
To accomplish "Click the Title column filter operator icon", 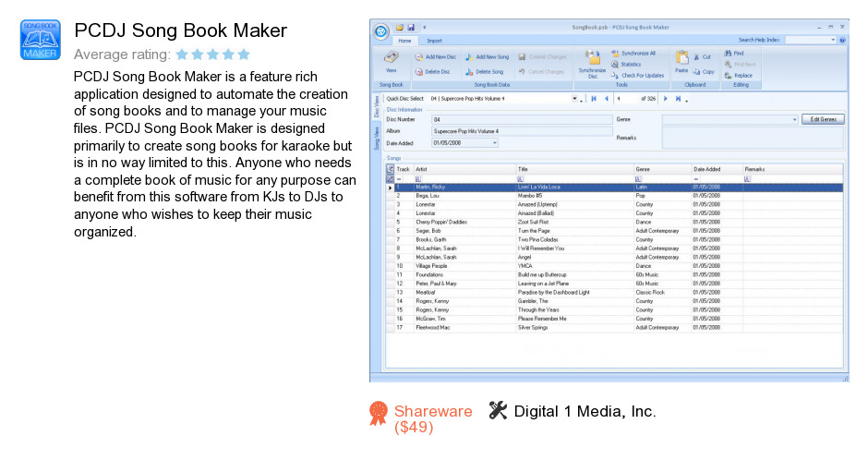I will coord(521,179).
